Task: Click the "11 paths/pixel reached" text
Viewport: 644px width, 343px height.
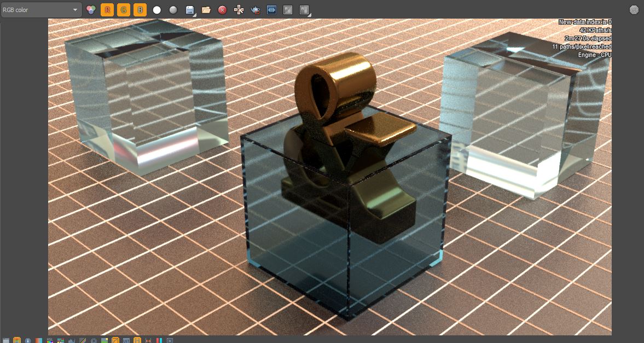Action: point(582,46)
